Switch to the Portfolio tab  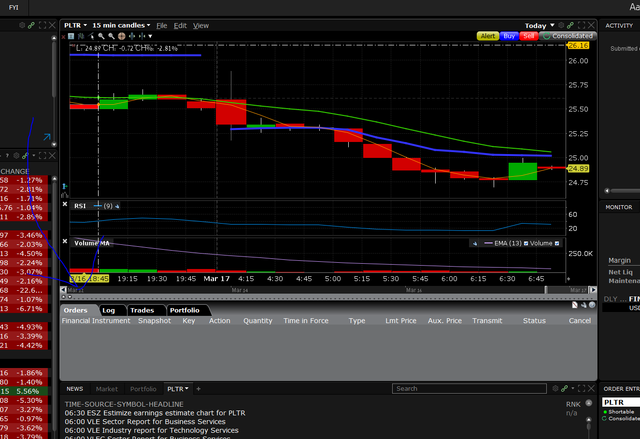(x=184, y=310)
